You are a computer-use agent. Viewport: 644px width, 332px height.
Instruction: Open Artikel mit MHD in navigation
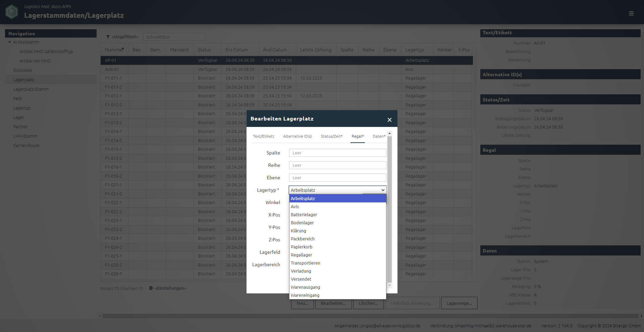coord(35,61)
